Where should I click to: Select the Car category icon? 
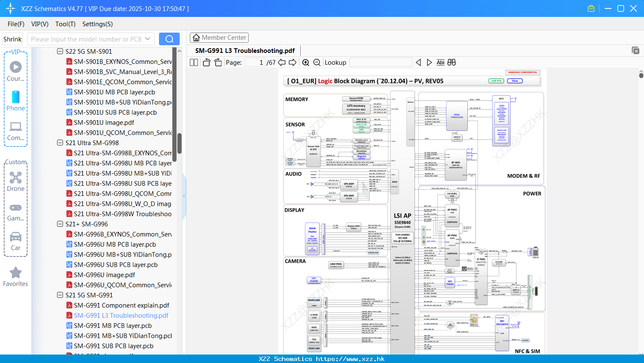click(16, 236)
